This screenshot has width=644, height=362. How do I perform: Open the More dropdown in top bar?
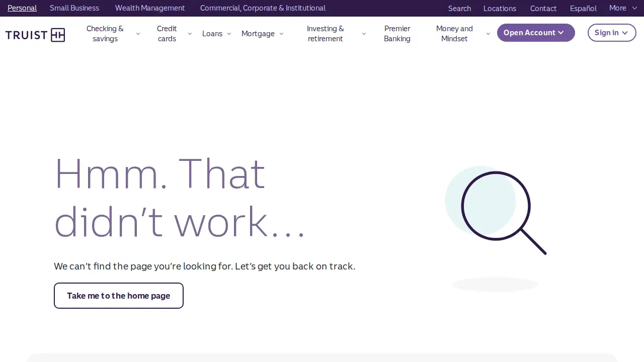pyautogui.click(x=623, y=8)
